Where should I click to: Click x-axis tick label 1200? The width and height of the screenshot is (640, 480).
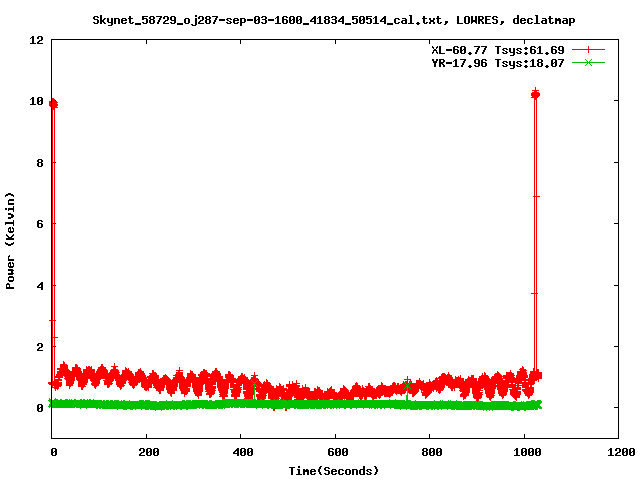pos(621,452)
